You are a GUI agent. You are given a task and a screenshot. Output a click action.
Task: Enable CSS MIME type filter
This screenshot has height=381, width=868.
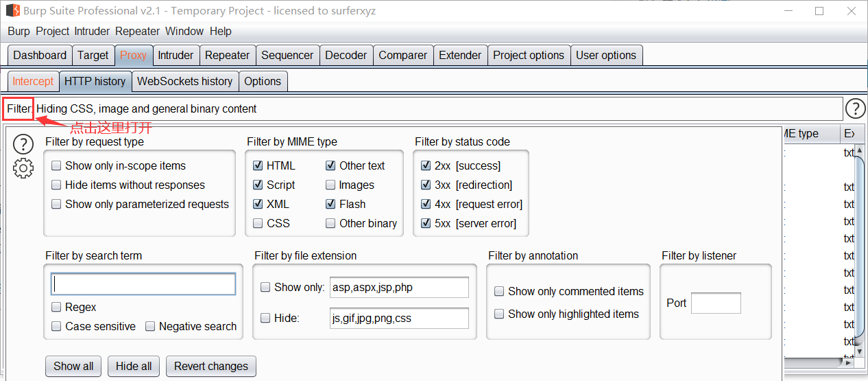[x=258, y=223]
